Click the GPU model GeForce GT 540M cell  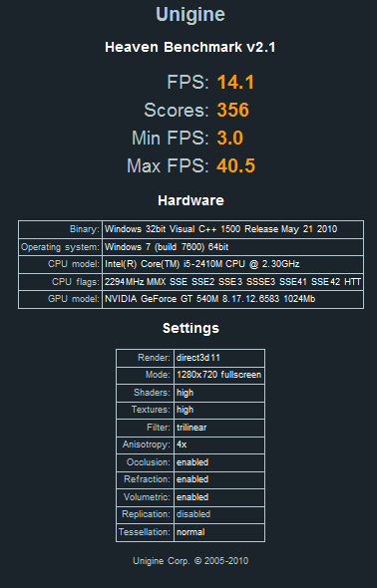(232, 299)
